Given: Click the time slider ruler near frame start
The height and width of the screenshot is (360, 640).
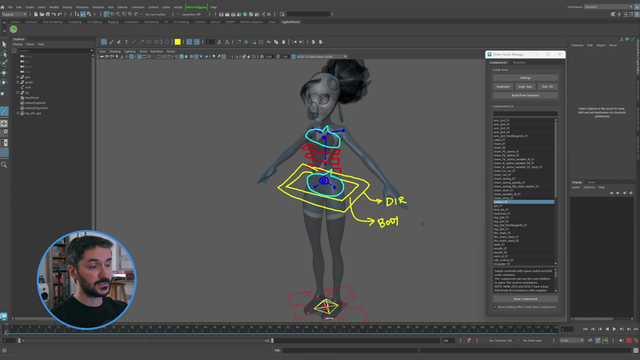Looking at the screenshot, I should (x=6, y=328).
